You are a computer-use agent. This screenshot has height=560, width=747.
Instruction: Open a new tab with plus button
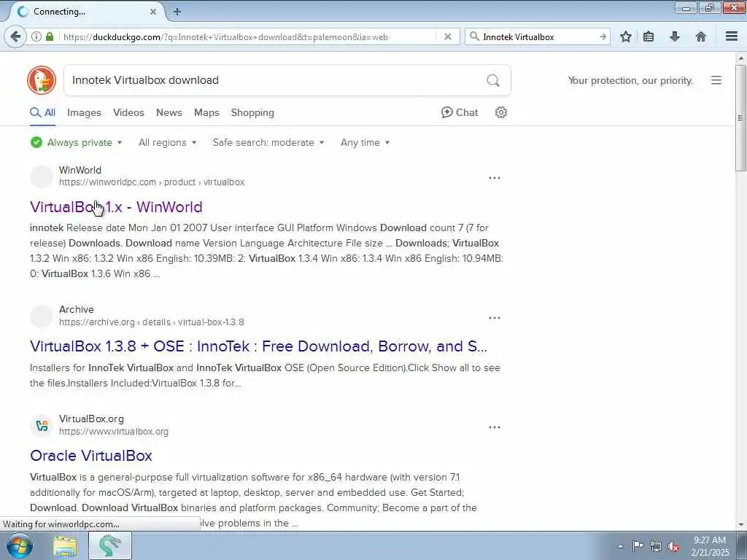[x=177, y=12]
